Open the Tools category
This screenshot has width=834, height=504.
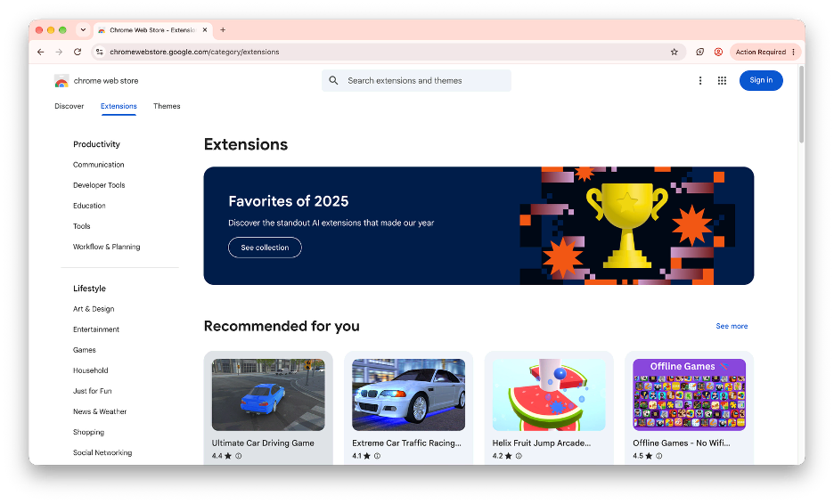(81, 226)
